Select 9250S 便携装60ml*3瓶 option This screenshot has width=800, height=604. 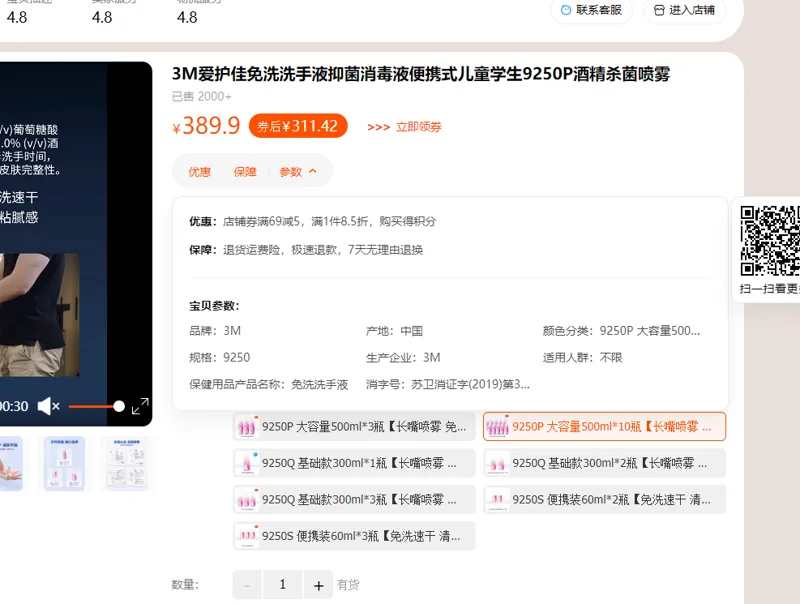pos(354,536)
